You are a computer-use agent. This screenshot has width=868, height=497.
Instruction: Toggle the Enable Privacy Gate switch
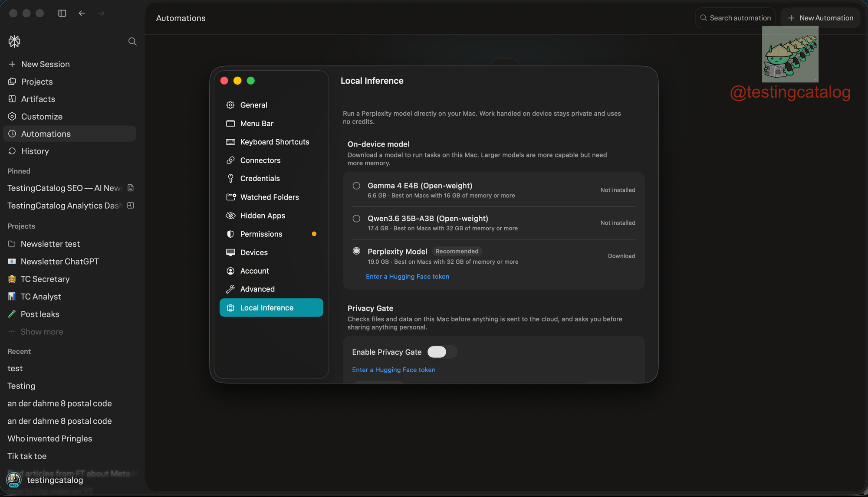point(442,352)
